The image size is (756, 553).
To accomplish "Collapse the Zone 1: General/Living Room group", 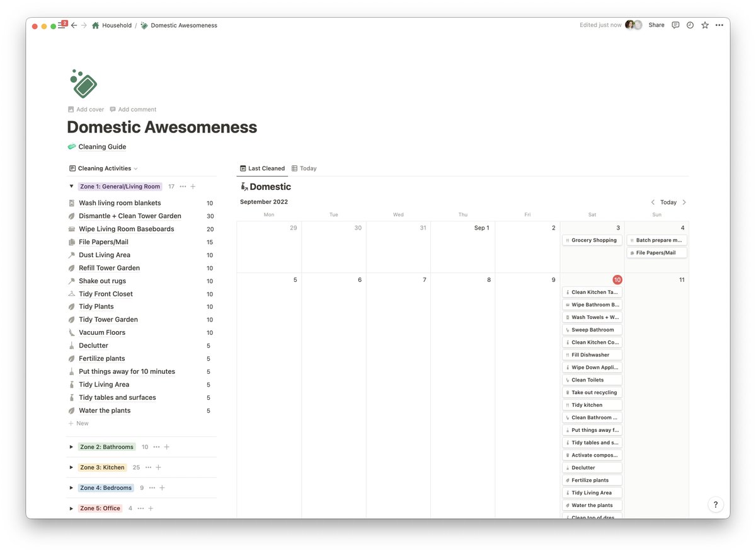I will pos(71,187).
